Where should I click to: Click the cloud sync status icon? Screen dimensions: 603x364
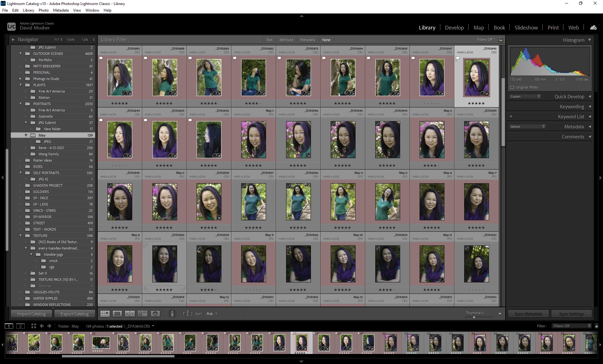[593, 28]
